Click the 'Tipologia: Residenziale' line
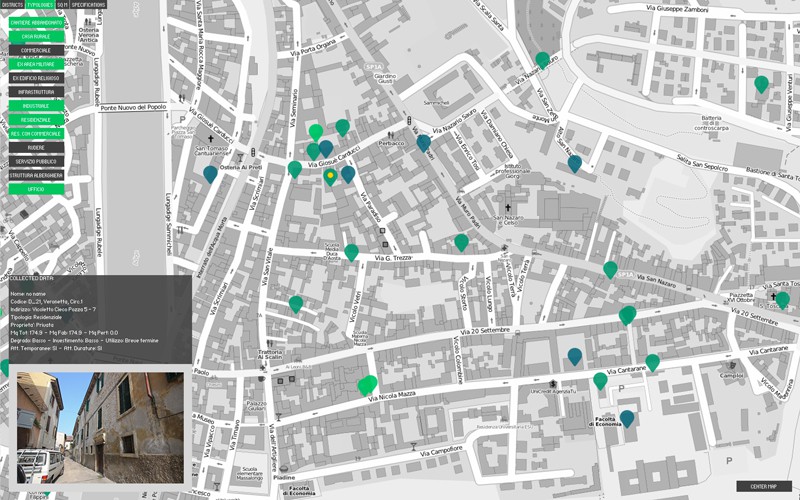 point(36,317)
